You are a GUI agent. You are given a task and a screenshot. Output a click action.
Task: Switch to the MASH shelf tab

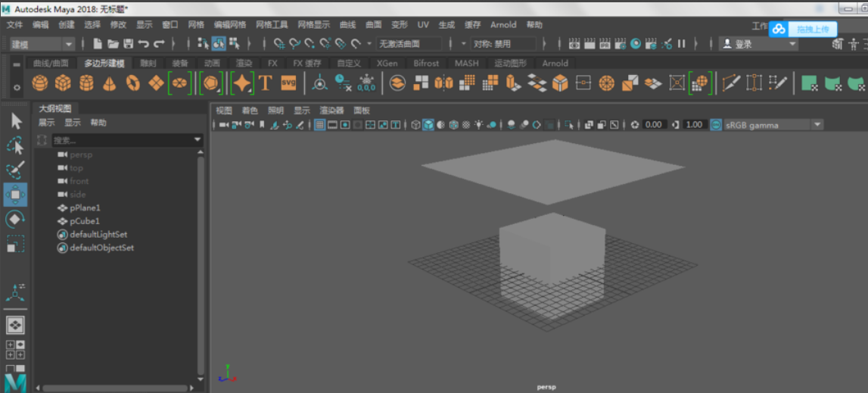tap(467, 63)
